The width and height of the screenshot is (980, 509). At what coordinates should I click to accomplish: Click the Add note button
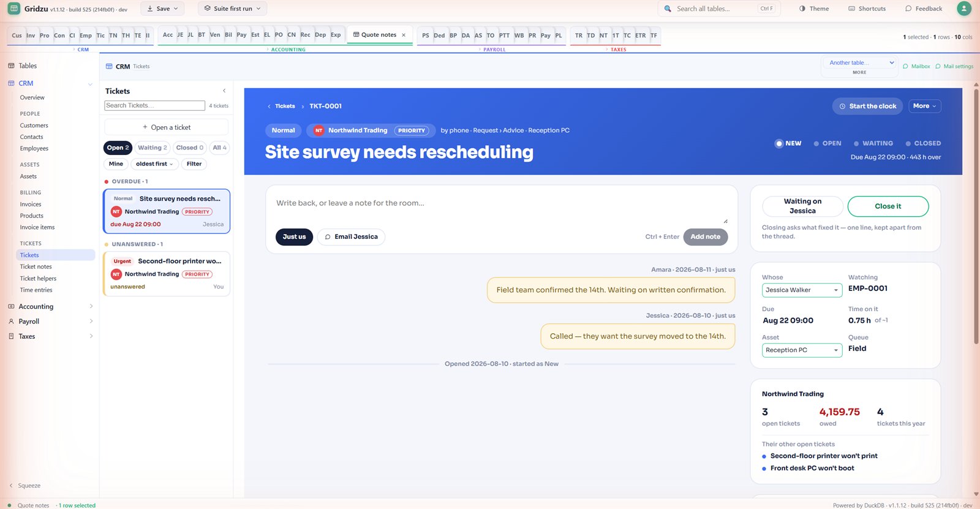[706, 237]
